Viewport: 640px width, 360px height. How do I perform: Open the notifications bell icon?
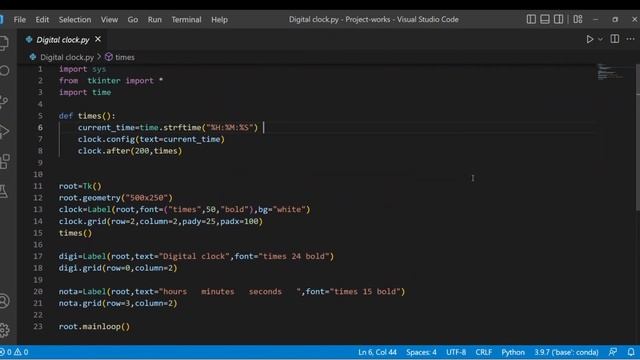pyautogui.click(x=631, y=352)
